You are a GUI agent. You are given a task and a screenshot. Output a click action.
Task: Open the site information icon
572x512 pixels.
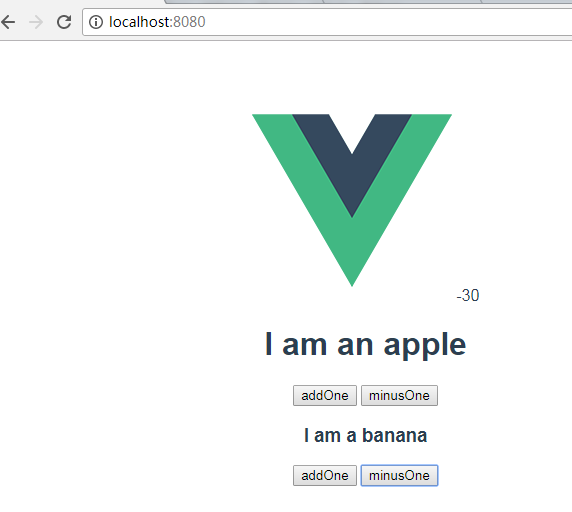coord(96,22)
